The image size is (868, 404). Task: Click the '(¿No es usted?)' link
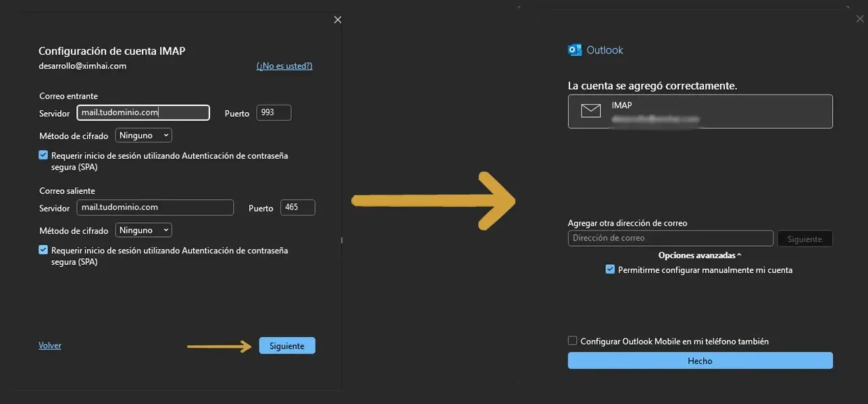click(x=284, y=65)
